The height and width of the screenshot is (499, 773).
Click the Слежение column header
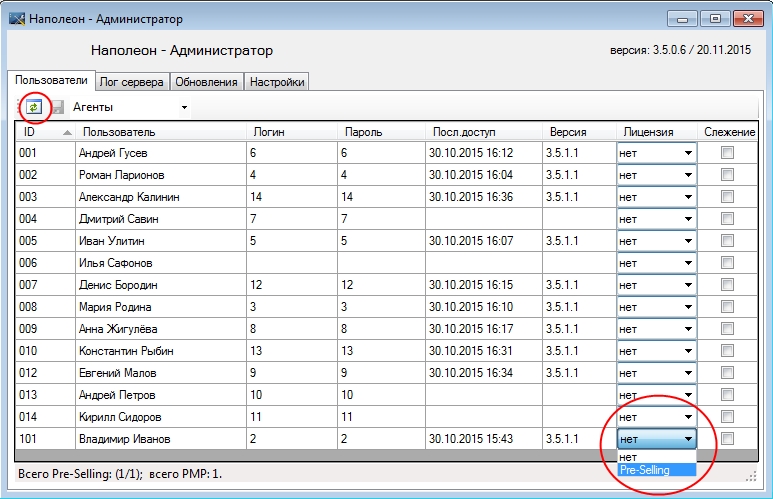click(728, 132)
